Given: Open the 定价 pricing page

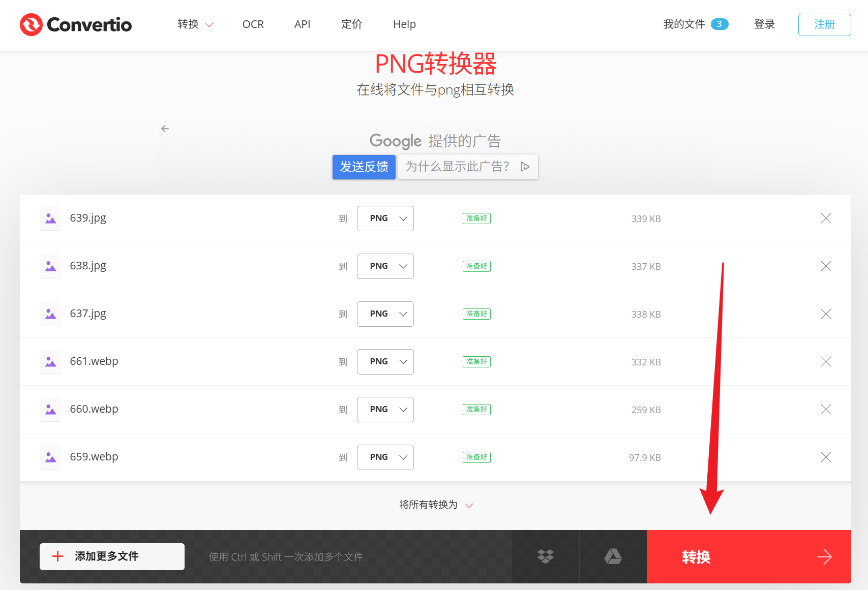Looking at the screenshot, I should tap(351, 24).
